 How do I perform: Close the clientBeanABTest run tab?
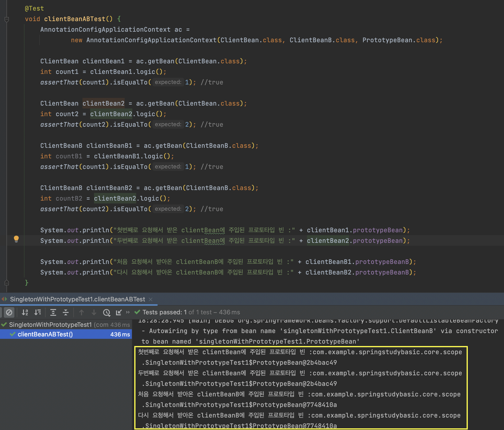click(x=151, y=299)
